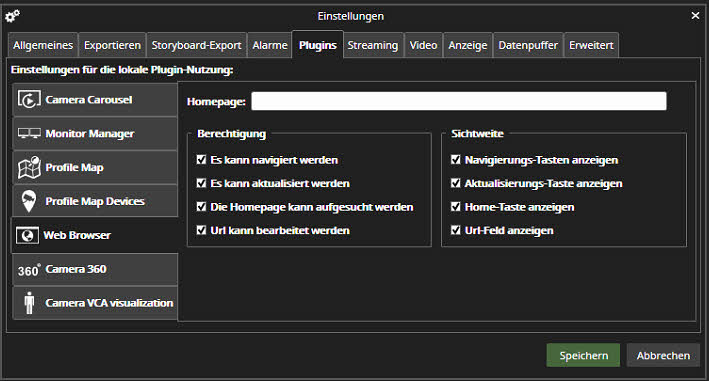The height and width of the screenshot is (381, 709).
Task: Uncheck 'Es kann navigiert werden'
Action: (201, 160)
